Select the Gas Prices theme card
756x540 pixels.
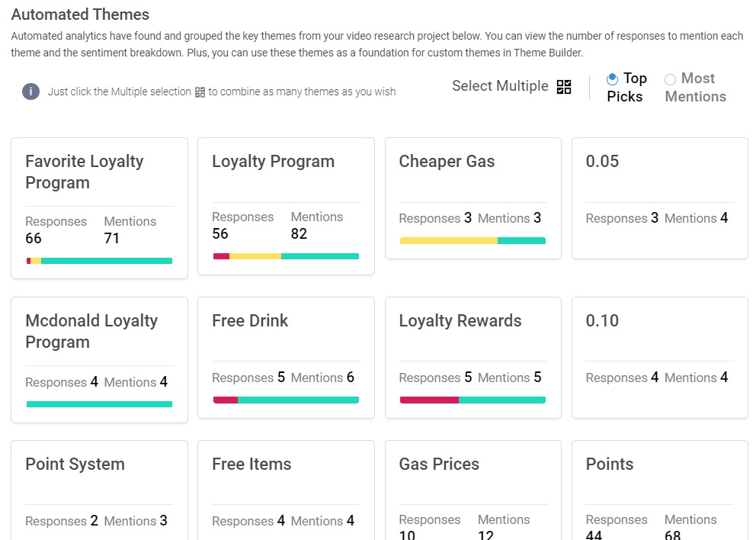473,490
